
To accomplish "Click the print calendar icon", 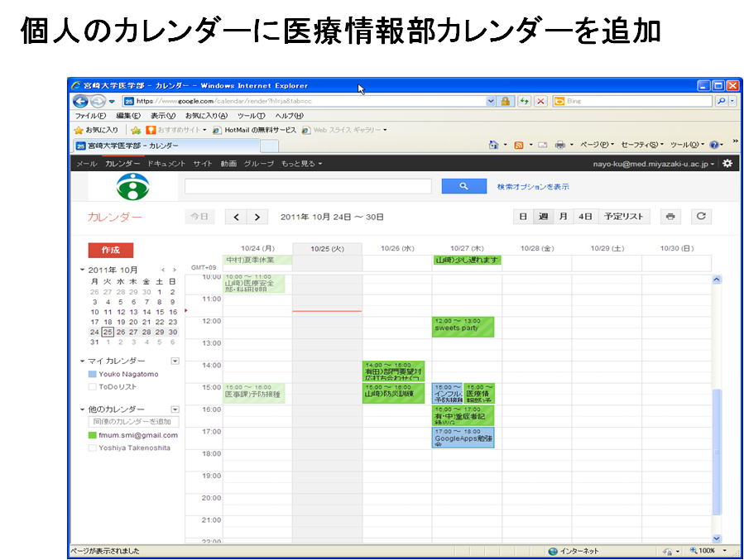I will [670, 217].
